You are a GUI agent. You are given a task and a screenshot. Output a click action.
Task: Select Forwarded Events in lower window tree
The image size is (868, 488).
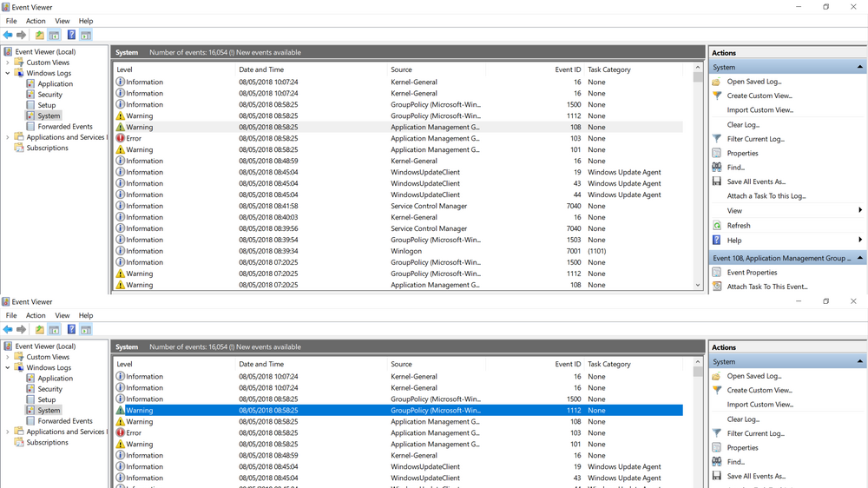65,421
